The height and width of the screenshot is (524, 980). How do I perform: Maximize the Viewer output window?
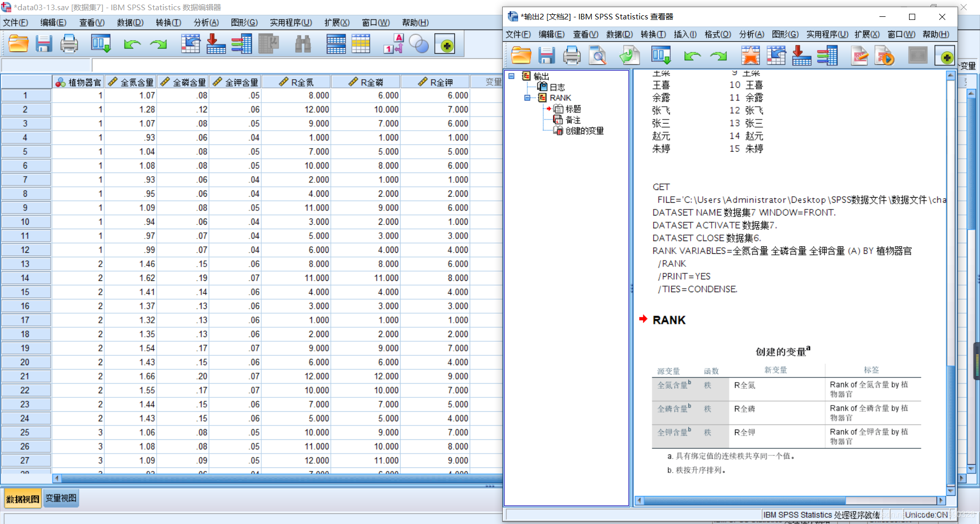[912, 17]
